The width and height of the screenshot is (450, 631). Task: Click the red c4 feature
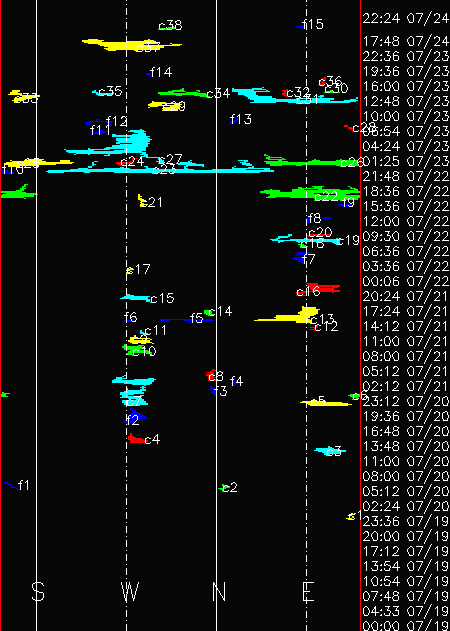(x=136, y=439)
